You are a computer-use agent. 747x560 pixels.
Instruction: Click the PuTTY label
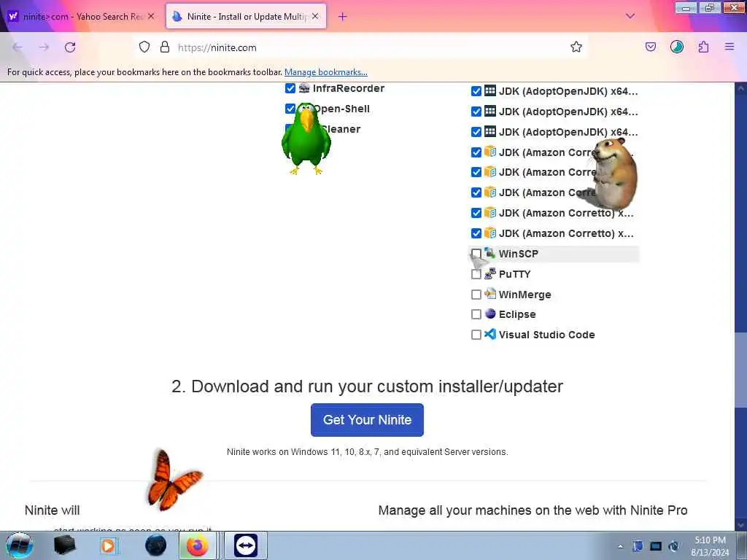coord(514,274)
